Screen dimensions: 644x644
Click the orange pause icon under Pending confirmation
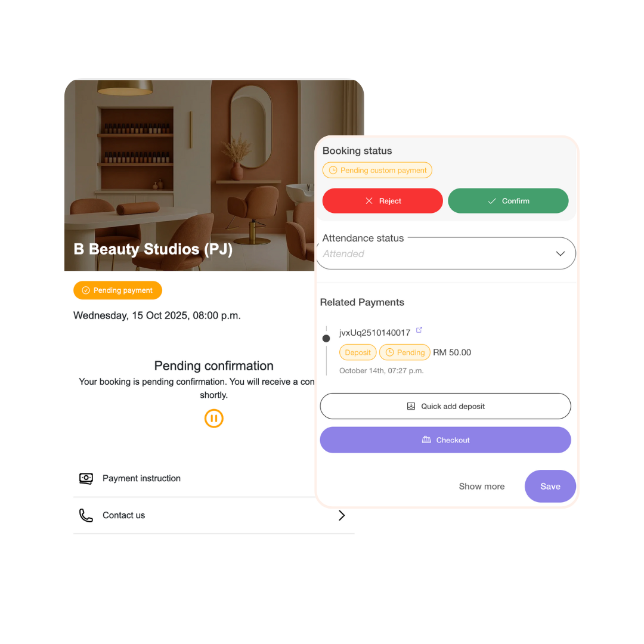click(213, 418)
